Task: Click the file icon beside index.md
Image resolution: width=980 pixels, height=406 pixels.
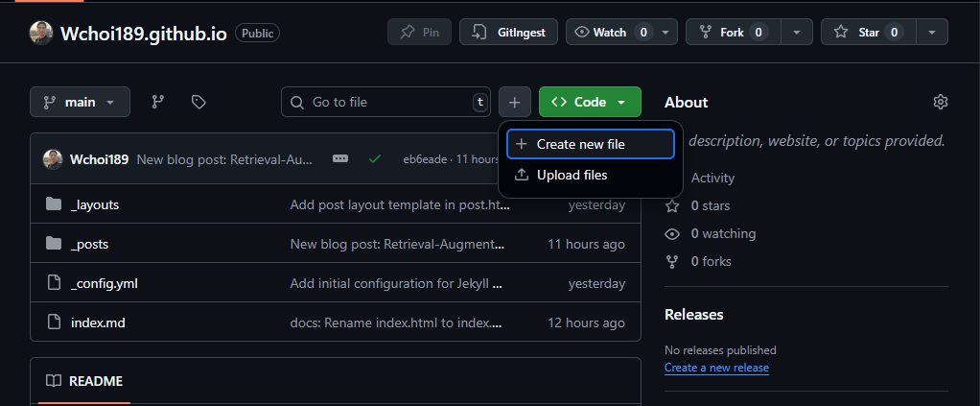Action: (x=55, y=322)
